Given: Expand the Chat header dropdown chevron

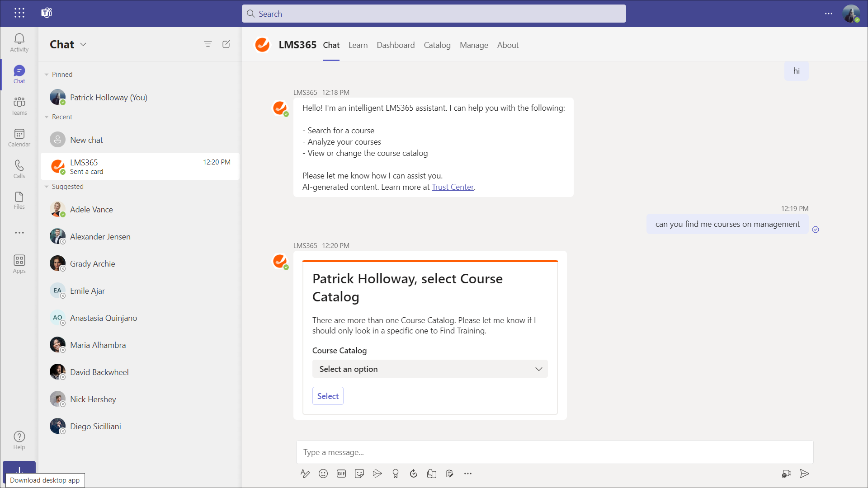Looking at the screenshot, I should pyautogui.click(x=83, y=44).
